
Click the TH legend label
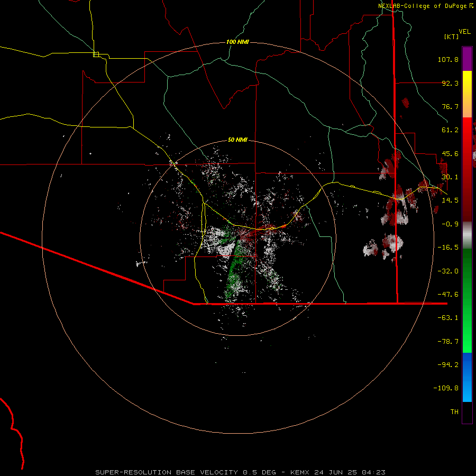[454, 412]
